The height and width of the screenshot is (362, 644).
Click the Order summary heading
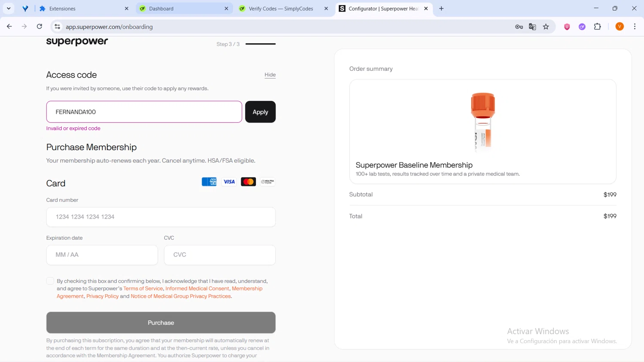(x=371, y=69)
